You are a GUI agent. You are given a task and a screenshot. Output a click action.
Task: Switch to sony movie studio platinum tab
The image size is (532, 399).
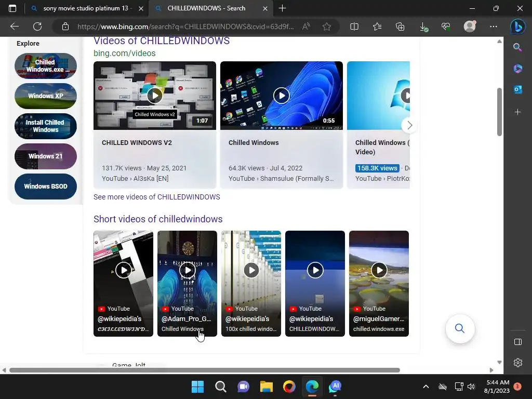click(86, 8)
